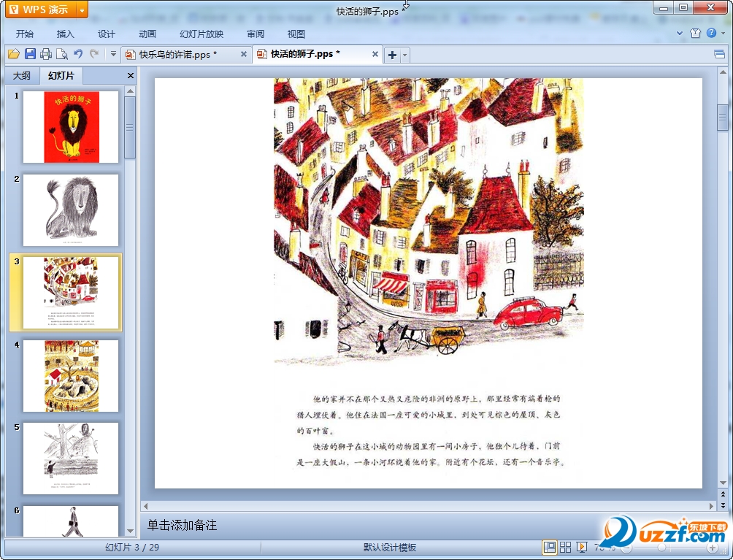Click the main vertical scrollbar handle
The width and height of the screenshot is (733, 560).
point(723,117)
